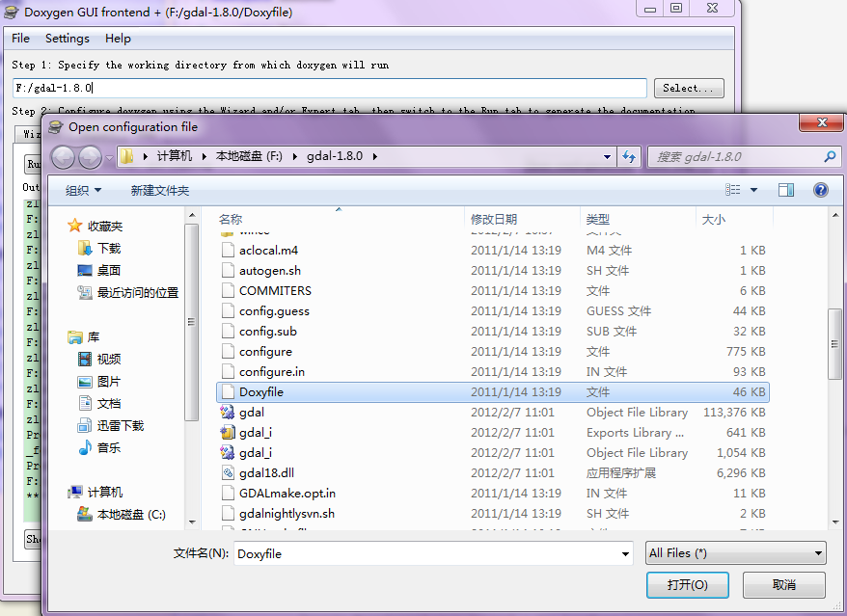Expand the arrow after 本地磁盘 (F:) in breadcrumb
Image resolution: width=847 pixels, height=616 pixels.
pos(295,156)
